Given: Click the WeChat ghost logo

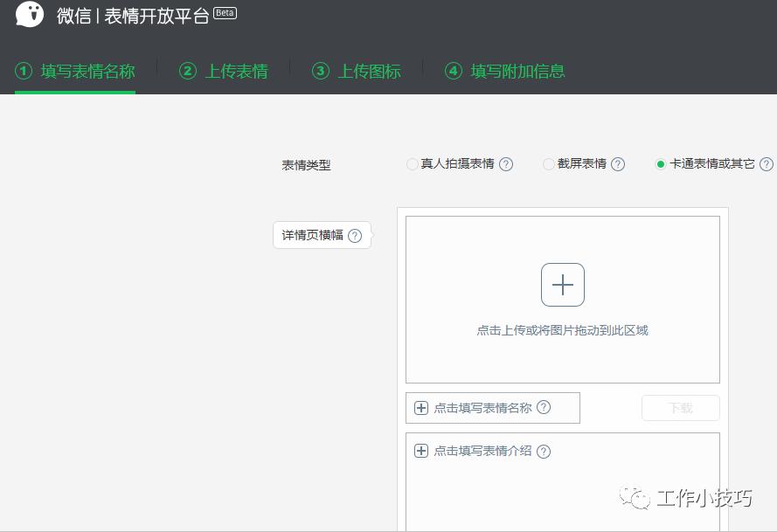Looking at the screenshot, I should tap(29, 14).
